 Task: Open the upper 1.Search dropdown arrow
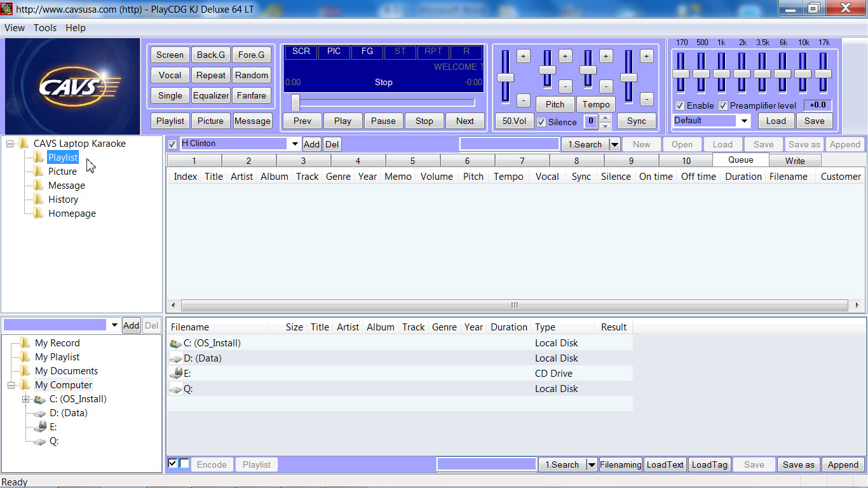(x=614, y=144)
